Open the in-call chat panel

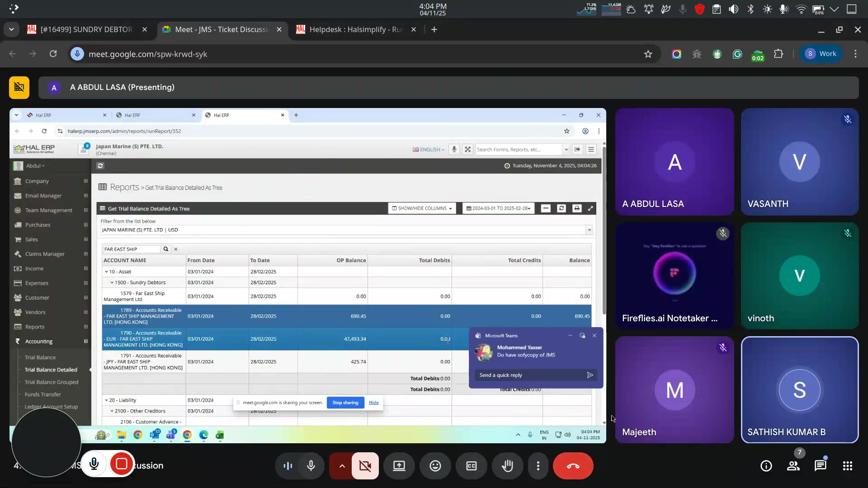coord(821,466)
